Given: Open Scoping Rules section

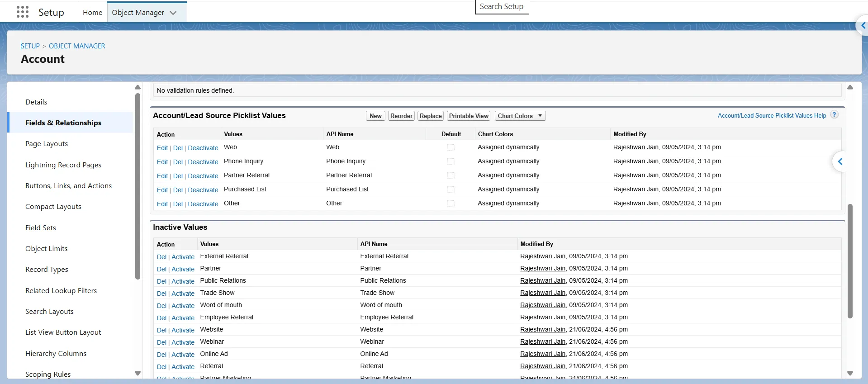Looking at the screenshot, I should [x=48, y=374].
